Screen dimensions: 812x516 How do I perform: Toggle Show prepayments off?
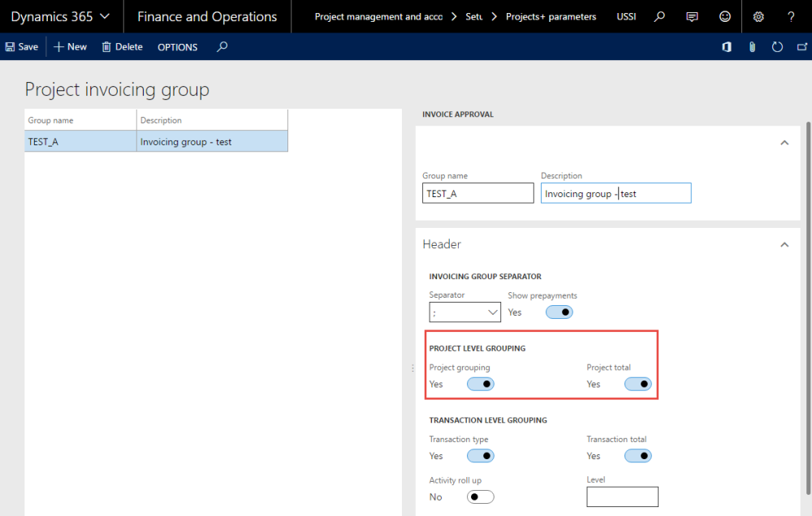click(x=559, y=312)
